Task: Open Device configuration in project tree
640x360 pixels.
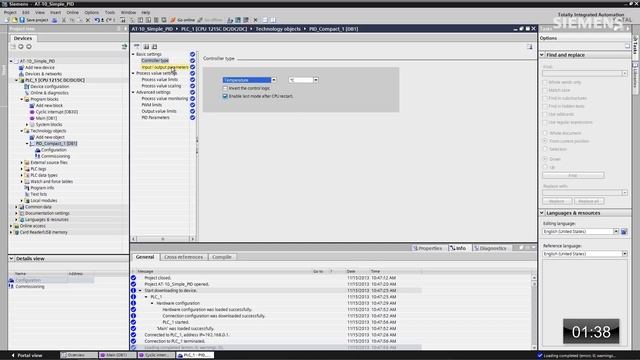Action: (50, 87)
